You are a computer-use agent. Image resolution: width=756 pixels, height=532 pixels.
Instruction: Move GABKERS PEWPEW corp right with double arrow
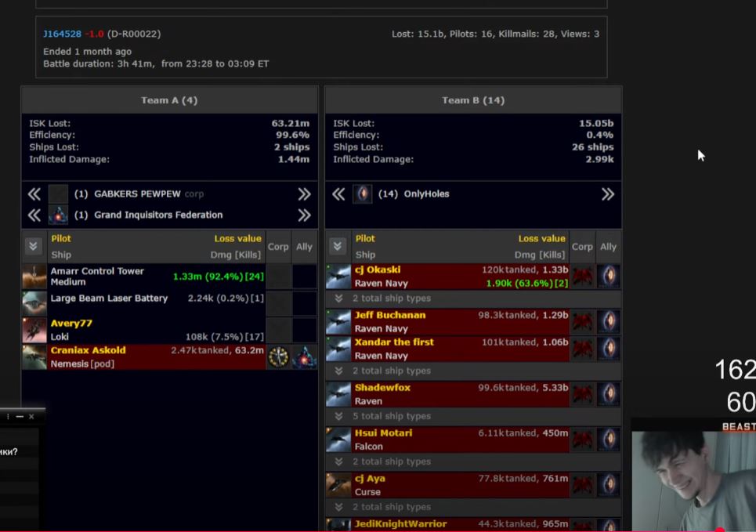tap(304, 194)
